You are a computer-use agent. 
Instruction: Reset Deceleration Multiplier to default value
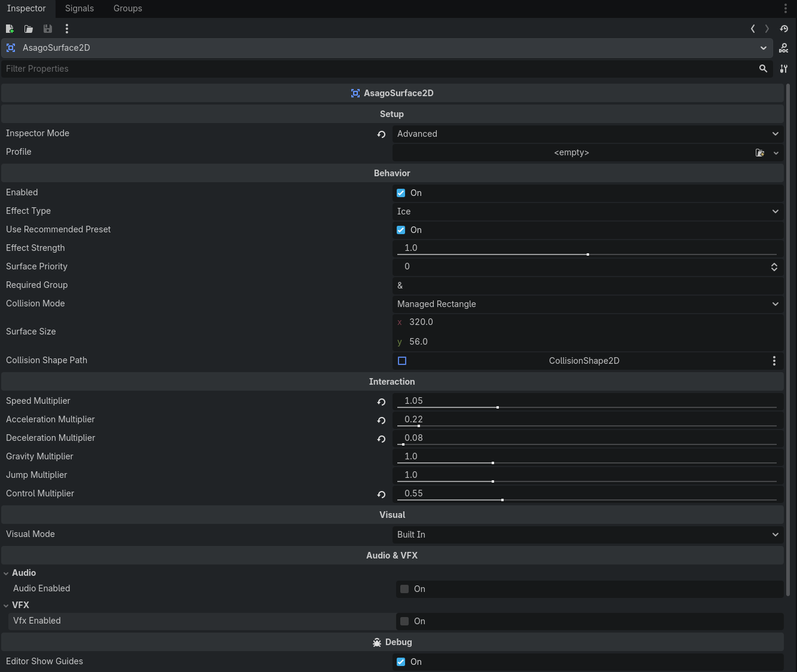coord(381,439)
